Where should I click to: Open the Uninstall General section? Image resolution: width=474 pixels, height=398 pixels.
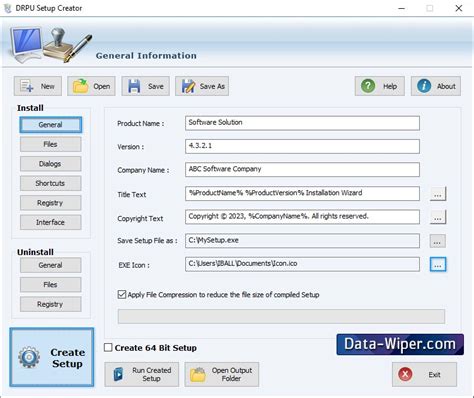[x=50, y=265]
